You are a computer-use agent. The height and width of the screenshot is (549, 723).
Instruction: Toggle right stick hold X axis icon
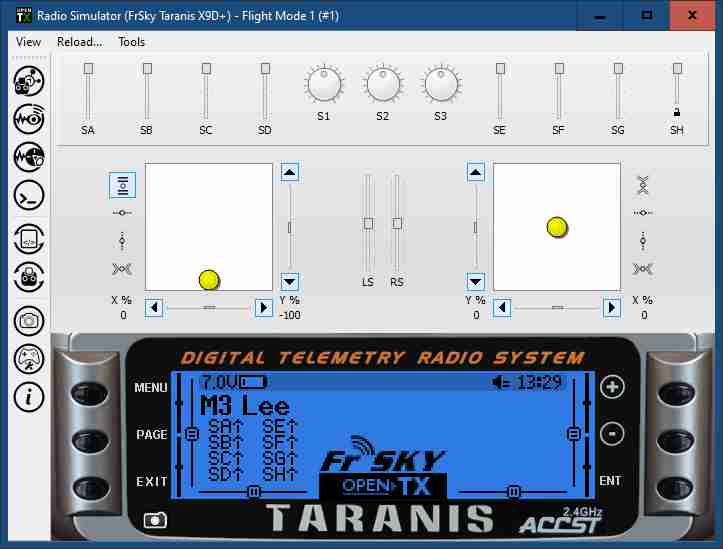[643, 213]
